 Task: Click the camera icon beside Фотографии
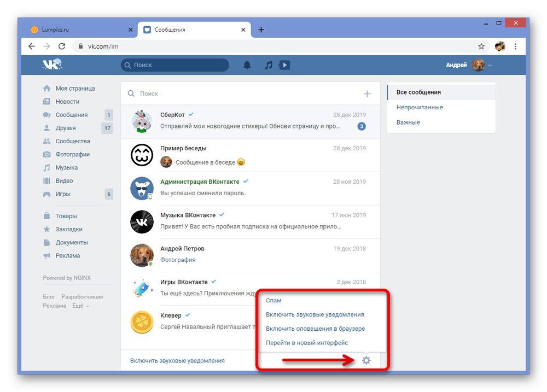[x=46, y=154]
